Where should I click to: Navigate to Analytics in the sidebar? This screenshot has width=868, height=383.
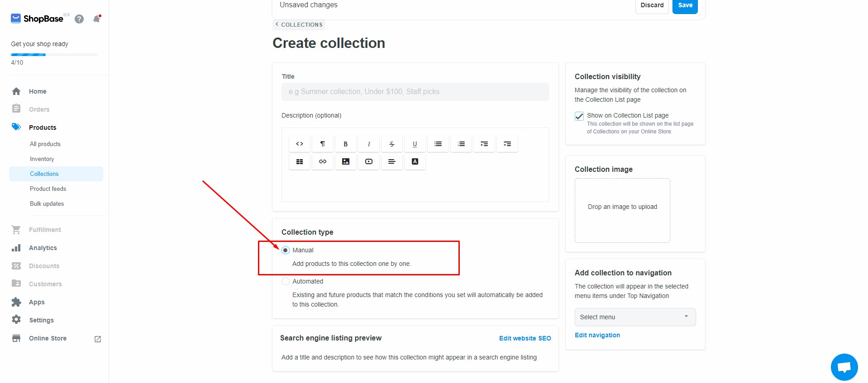click(43, 248)
